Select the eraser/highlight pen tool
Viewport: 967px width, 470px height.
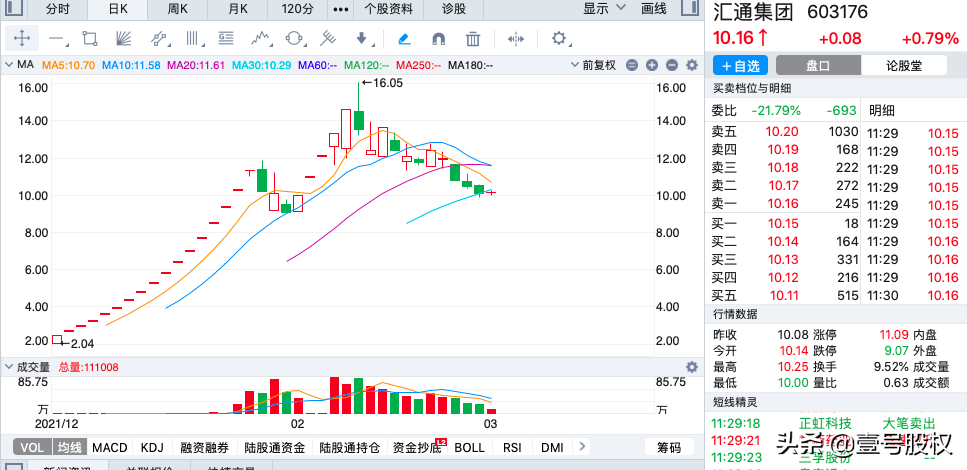[x=404, y=39]
